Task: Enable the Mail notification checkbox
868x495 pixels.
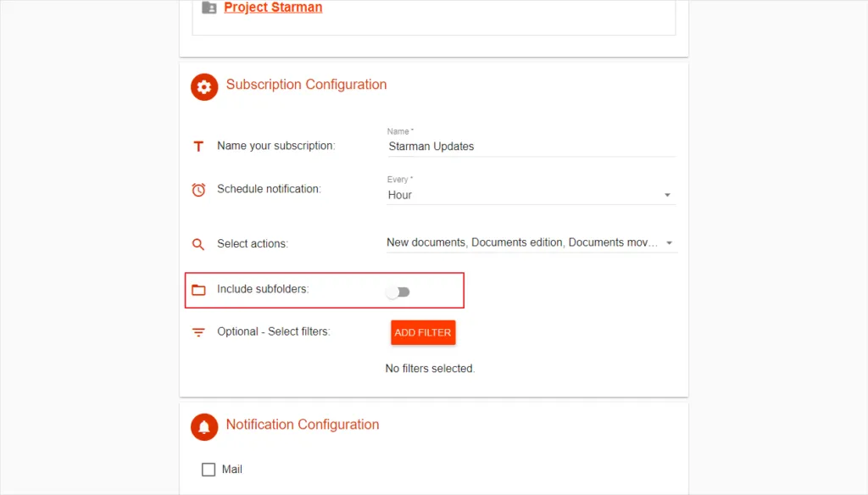Action: (x=209, y=470)
